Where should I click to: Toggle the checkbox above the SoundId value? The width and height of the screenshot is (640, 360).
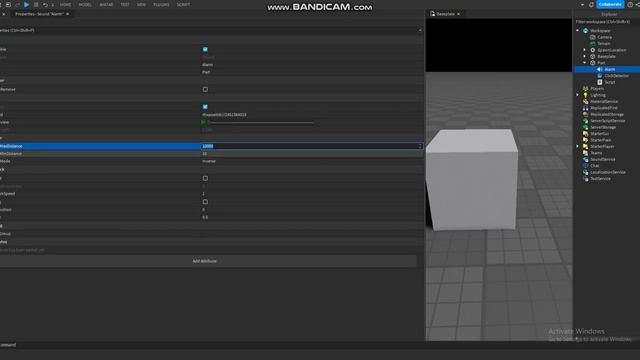click(205, 107)
